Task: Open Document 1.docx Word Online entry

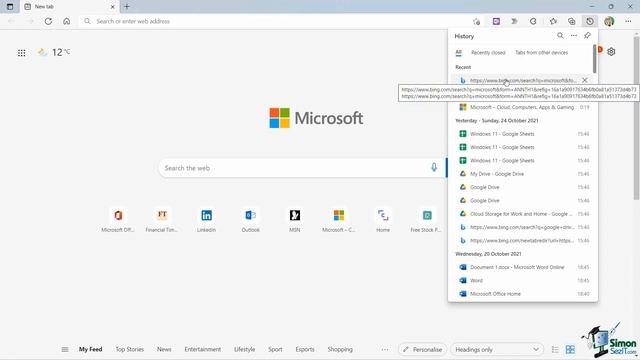Action: coord(522,267)
